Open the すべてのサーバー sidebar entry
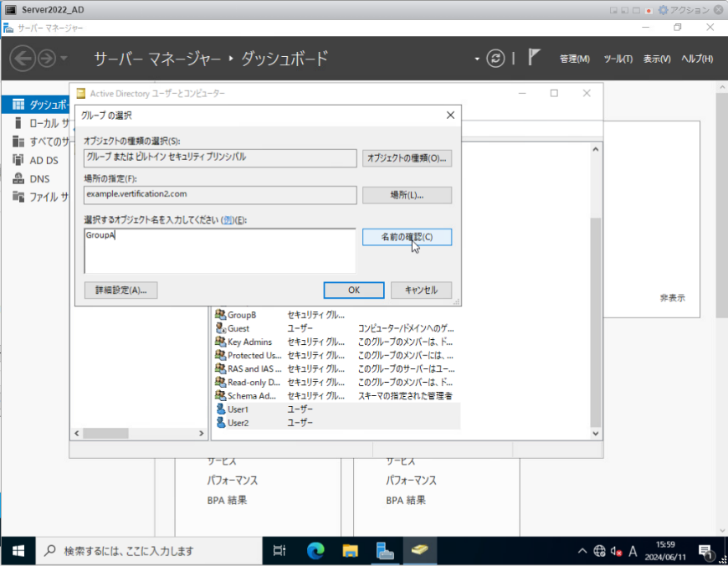Screen dimensions: 728x566 pos(42,141)
